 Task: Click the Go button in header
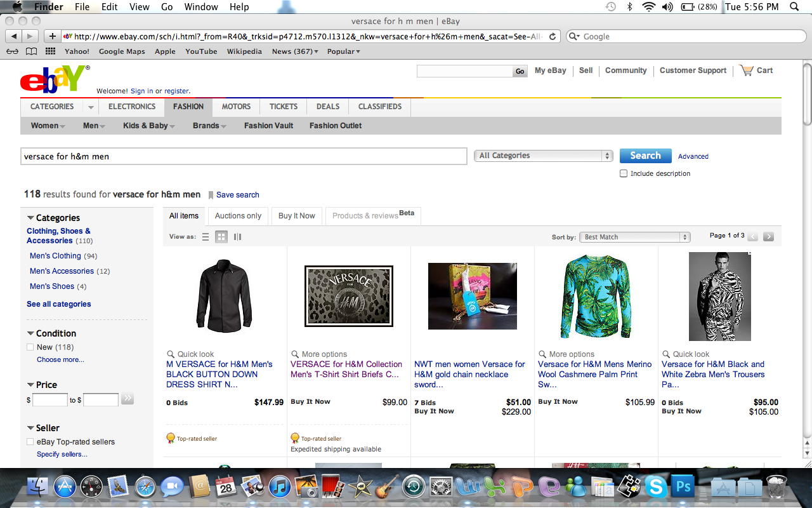[520, 71]
